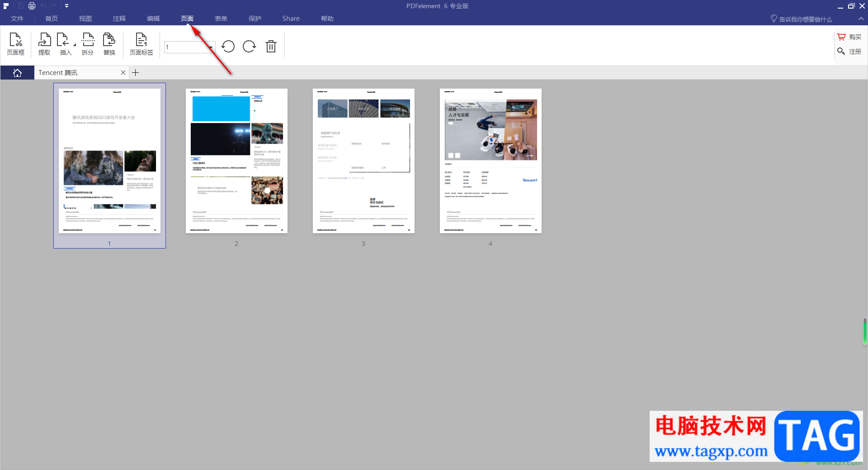Click the 替换 replace page icon
The width and height of the screenshot is (868, 470).
(109, 44)
